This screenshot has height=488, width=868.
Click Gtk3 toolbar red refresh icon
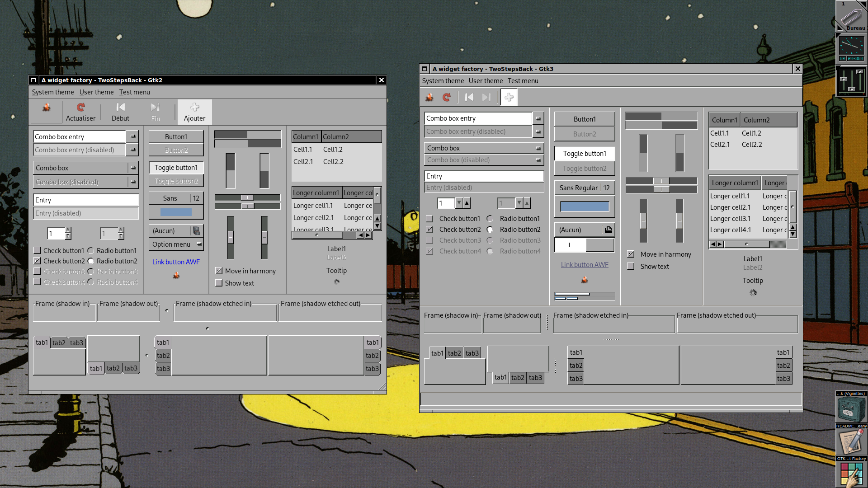[x=447, y=97]
